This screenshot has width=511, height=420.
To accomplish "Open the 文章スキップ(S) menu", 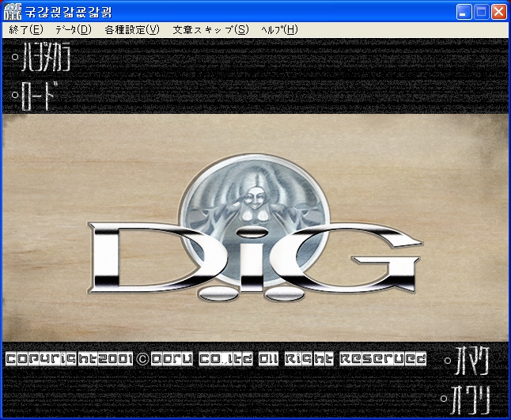I will [x=210, y=30].
